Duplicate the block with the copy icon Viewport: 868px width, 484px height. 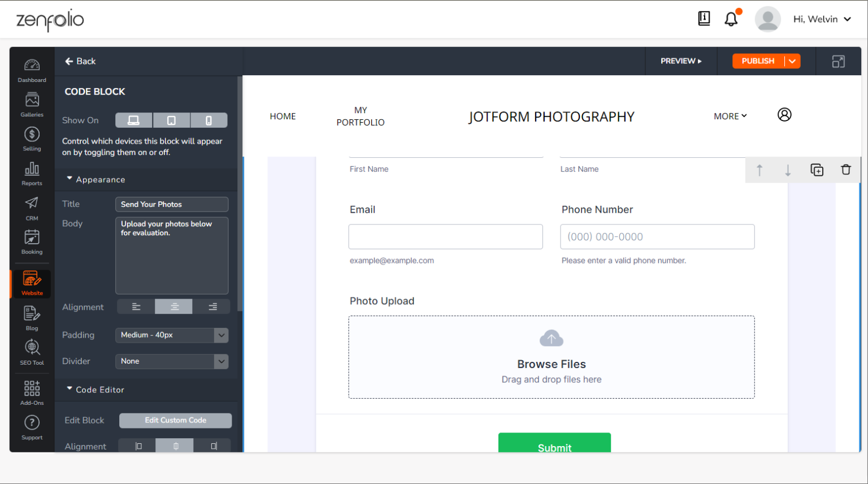817,170
